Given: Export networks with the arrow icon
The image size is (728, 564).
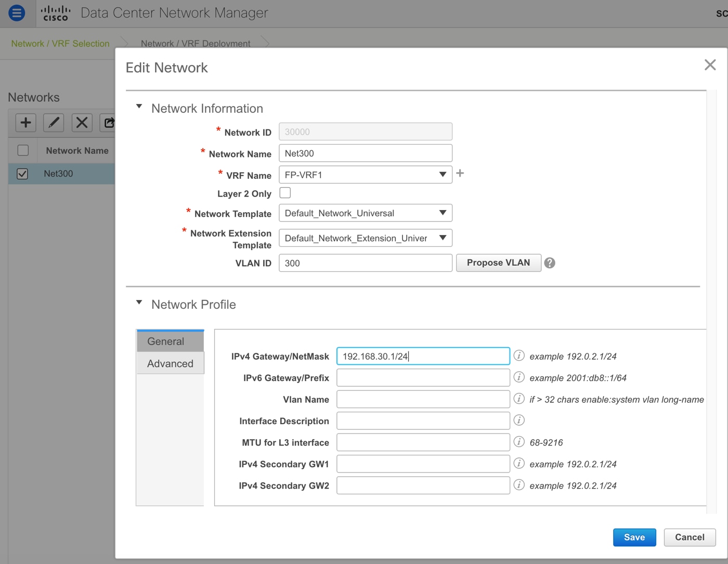Looking at the screenshot, I should click(x=108, y=123).
